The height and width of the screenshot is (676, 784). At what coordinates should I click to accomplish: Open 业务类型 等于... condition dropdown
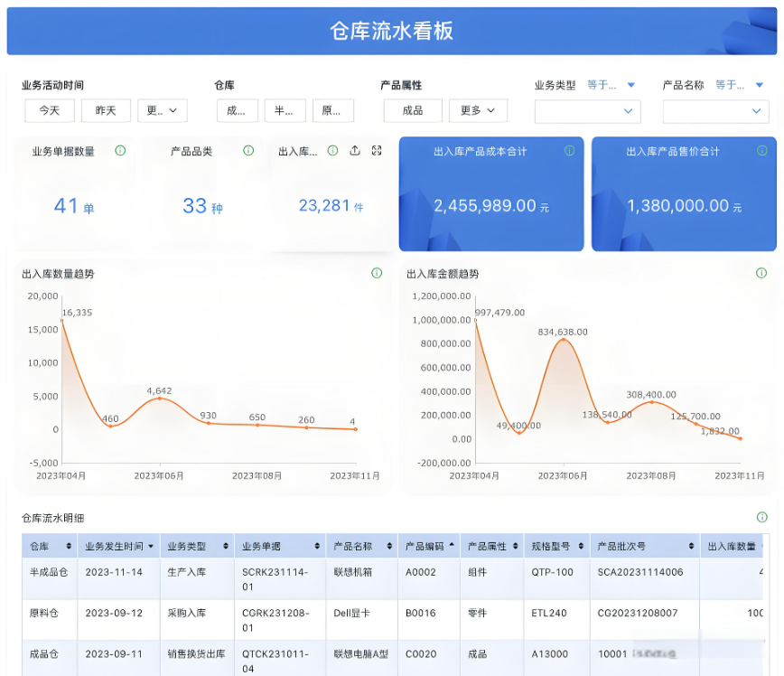coord(611,85)
